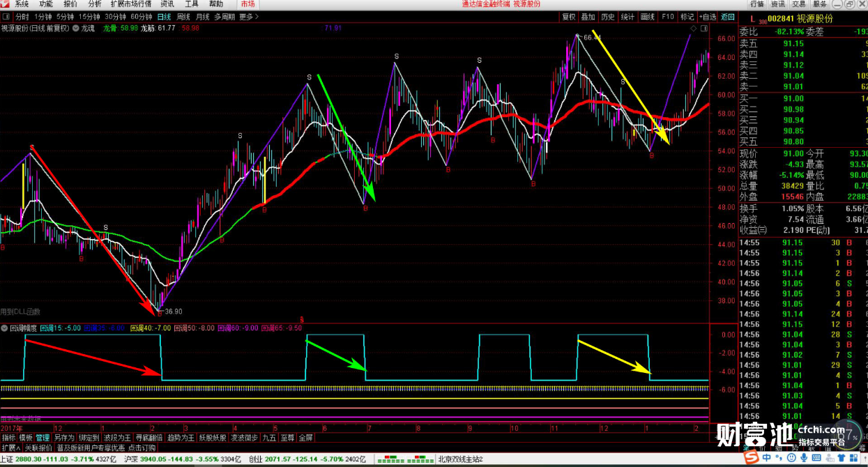Click the 返回 back button
The width and height of the screenshot is (868, 467).
coord(728,17)
